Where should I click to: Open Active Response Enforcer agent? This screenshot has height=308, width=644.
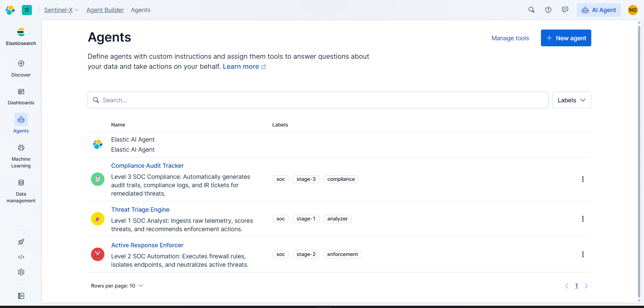(147, 245)
